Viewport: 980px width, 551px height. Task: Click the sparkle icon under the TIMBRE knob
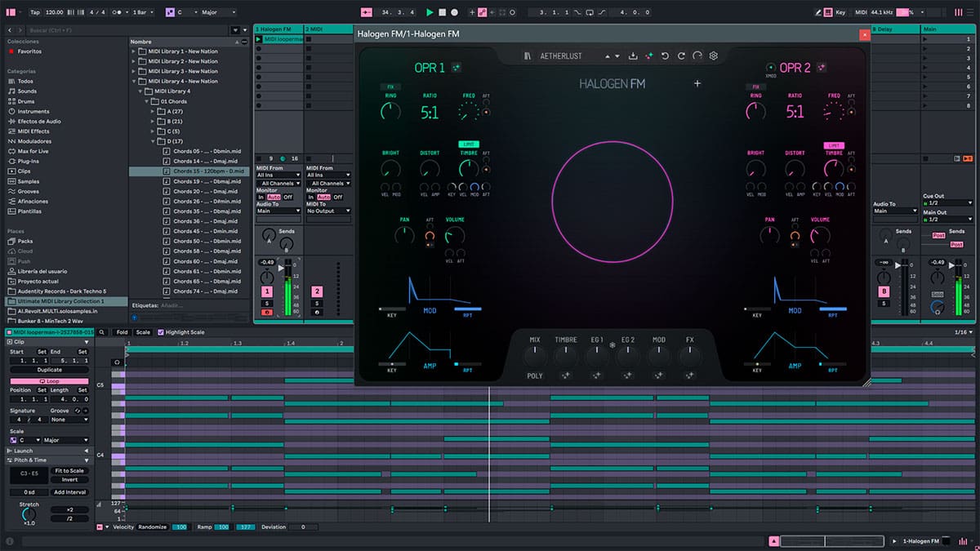coord(565,375)
